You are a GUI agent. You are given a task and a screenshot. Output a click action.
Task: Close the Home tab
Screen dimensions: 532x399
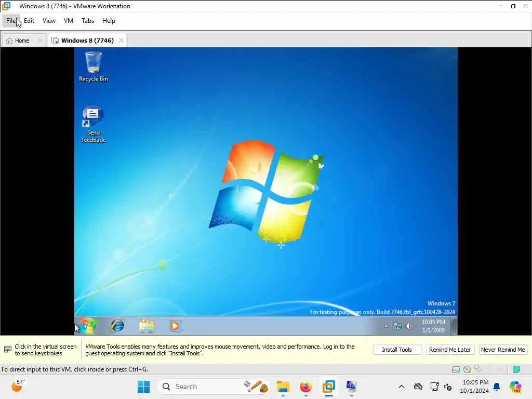(x=40, y=41)
